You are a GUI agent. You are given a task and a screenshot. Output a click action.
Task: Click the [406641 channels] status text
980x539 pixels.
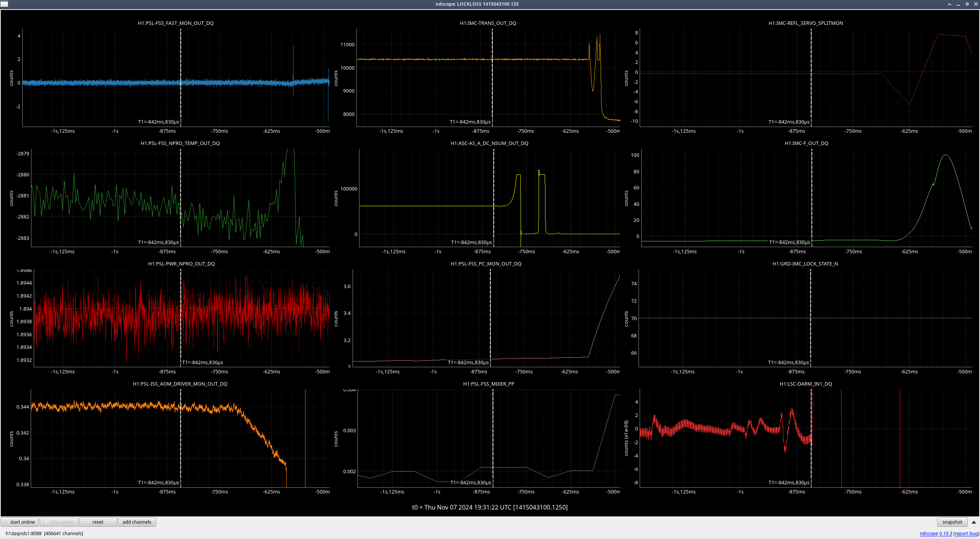[64, 533]
